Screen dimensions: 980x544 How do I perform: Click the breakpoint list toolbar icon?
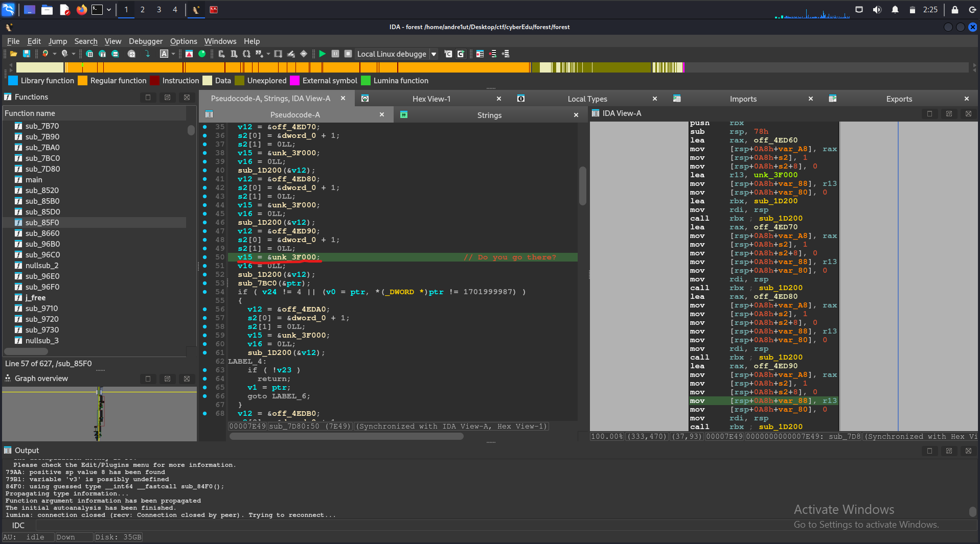point(480,54)
